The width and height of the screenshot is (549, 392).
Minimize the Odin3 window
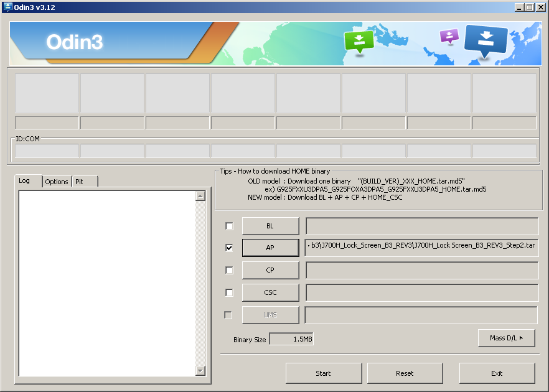coord(519,7)
